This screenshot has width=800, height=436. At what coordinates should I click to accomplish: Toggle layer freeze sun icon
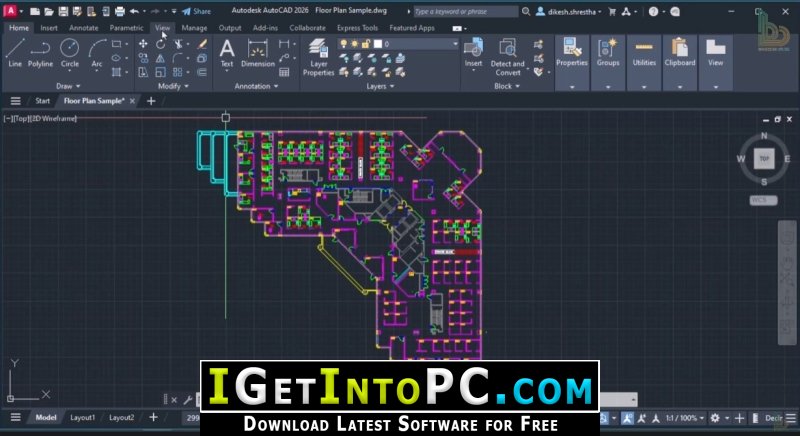point(355,44)
